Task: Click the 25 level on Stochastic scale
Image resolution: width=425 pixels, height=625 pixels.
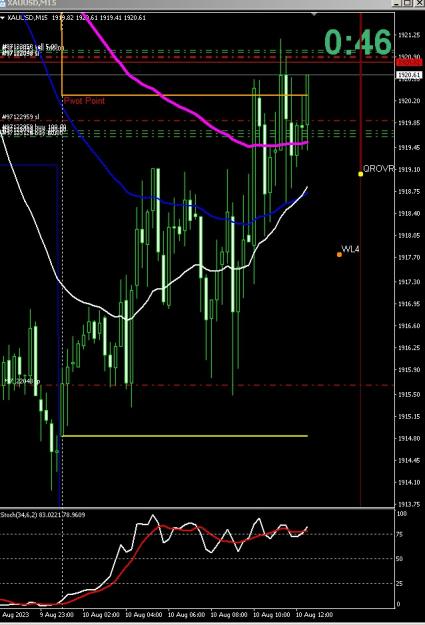Action: click(x=399, y=584)
